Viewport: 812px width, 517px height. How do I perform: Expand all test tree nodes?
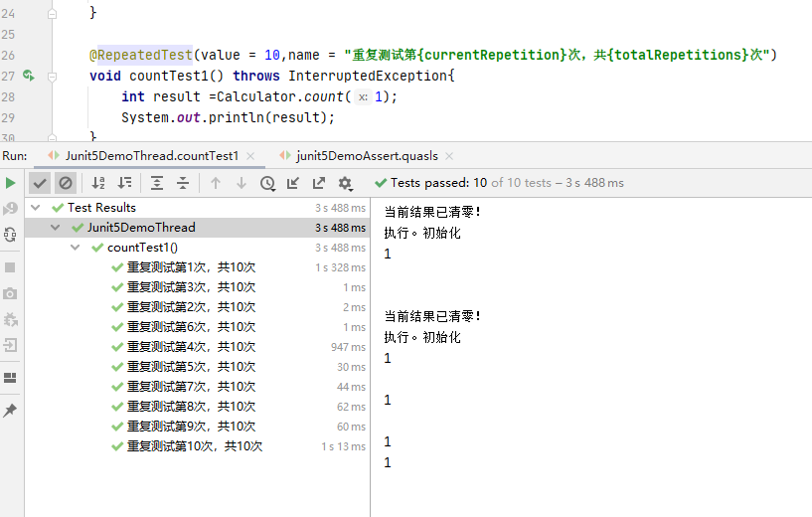pos(157,183)
